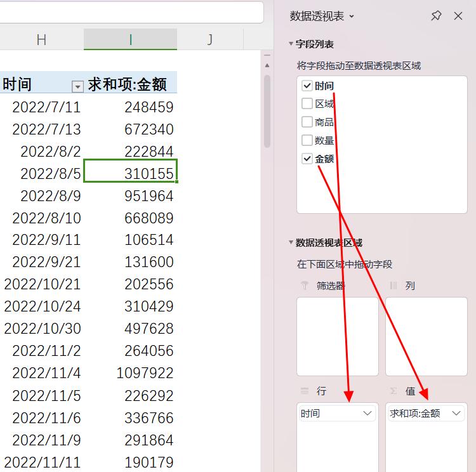Click the 筛选器 area box

click(x=338, y=336)
